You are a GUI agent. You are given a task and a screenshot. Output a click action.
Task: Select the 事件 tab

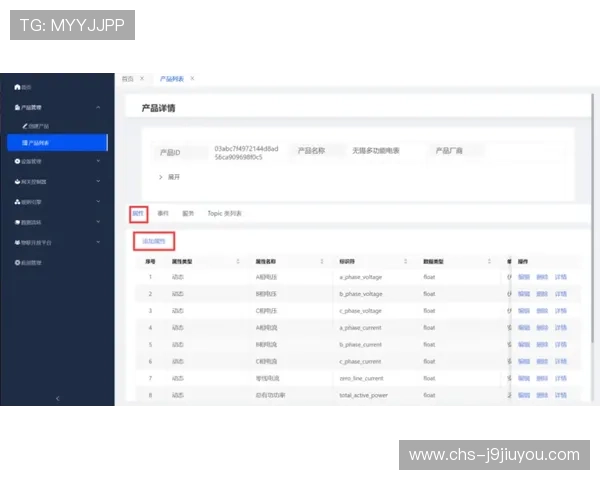pos(163,214)
